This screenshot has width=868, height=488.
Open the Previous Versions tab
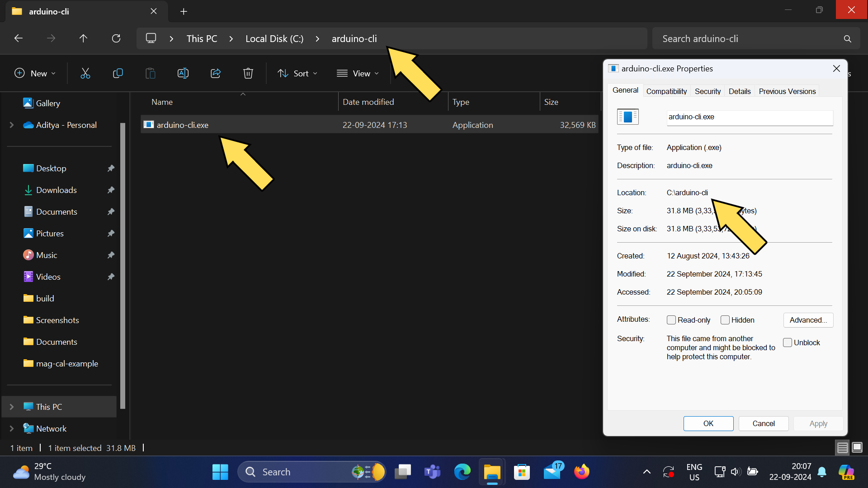(x=787, y=91)
